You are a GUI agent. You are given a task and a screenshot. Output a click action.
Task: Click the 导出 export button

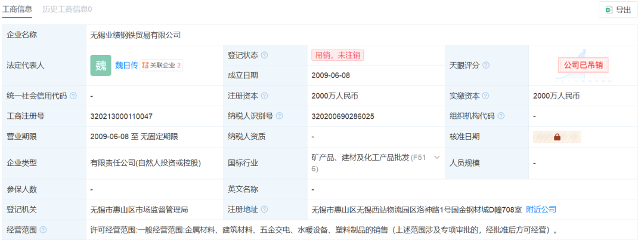click(x=618, y=10)
